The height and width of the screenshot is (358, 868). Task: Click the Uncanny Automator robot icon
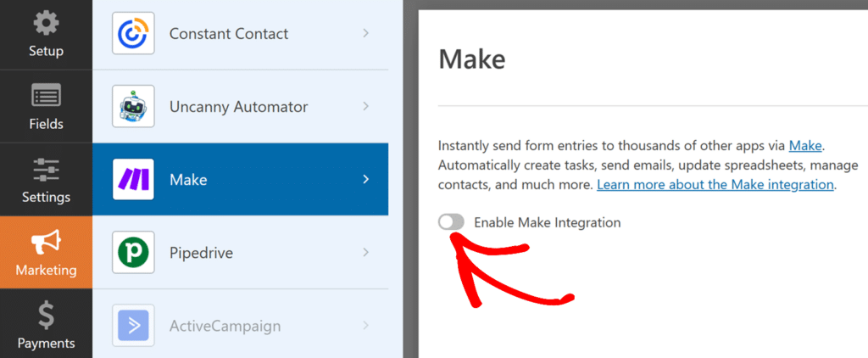point(133,106)
